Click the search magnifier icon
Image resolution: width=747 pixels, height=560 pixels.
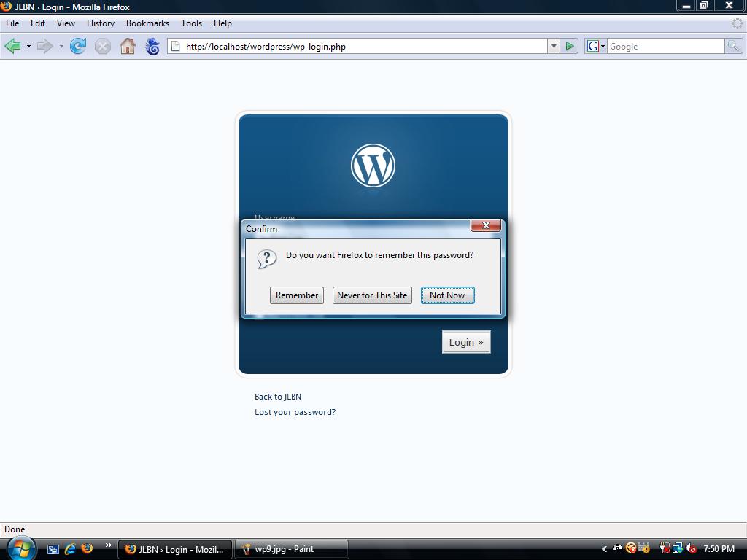(733, 46)
